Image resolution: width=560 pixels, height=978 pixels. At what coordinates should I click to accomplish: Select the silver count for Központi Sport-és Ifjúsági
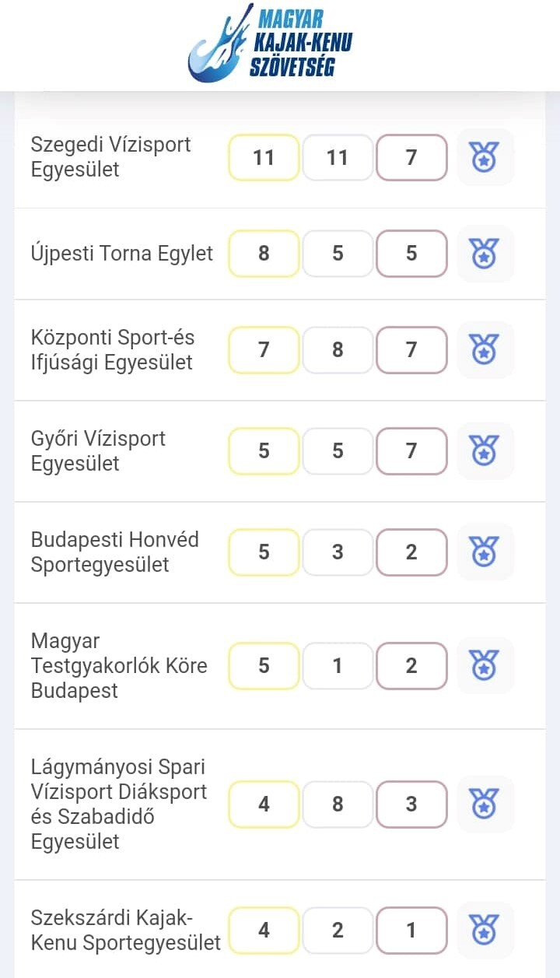click(x=338, y=350)
